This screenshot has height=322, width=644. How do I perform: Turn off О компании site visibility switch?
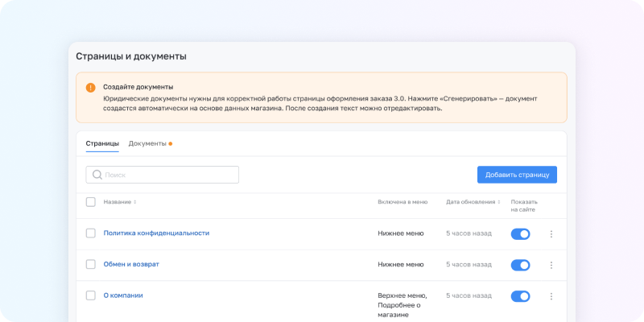pyautogui.click(x=521, y=296)
